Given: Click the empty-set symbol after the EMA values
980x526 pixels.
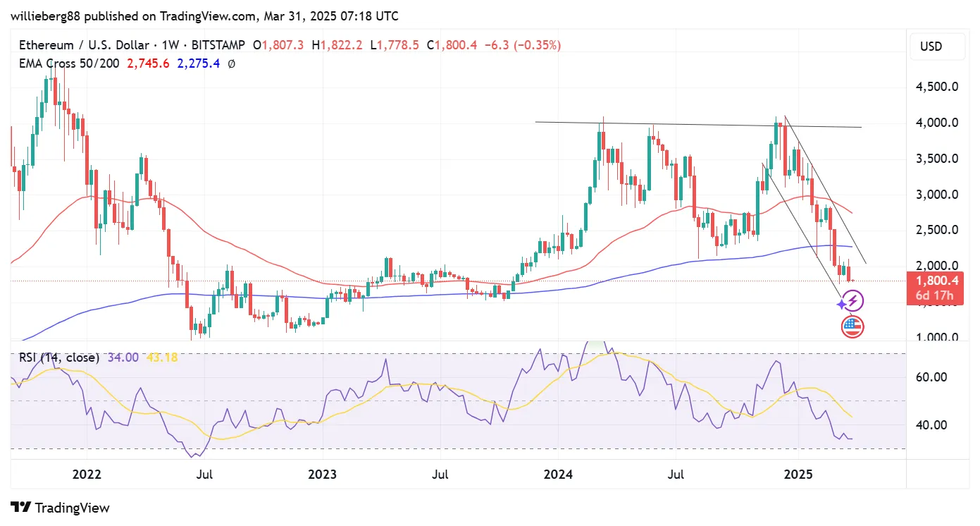Looking at the screenshot, I should (x=232, y=63).
